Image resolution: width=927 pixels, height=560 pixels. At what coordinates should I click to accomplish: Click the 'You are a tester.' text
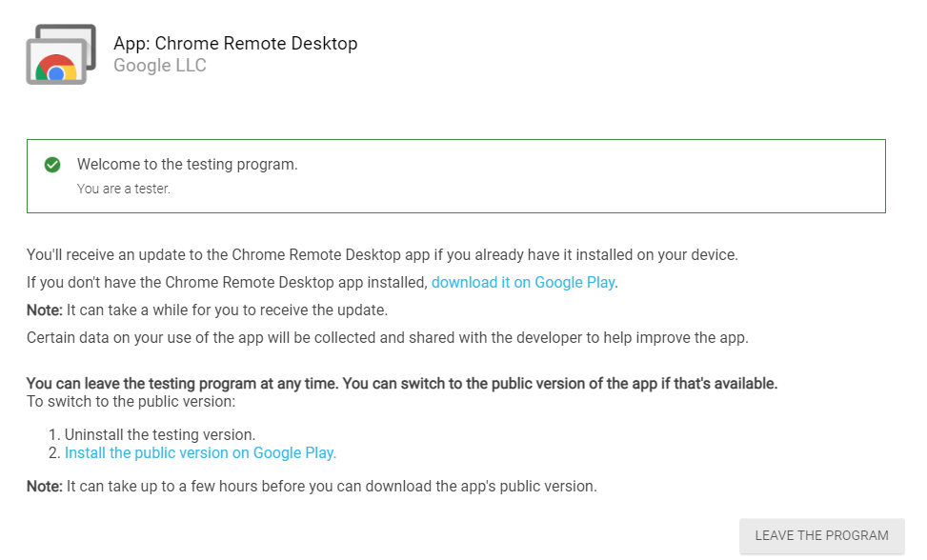[x=124, y=189]
